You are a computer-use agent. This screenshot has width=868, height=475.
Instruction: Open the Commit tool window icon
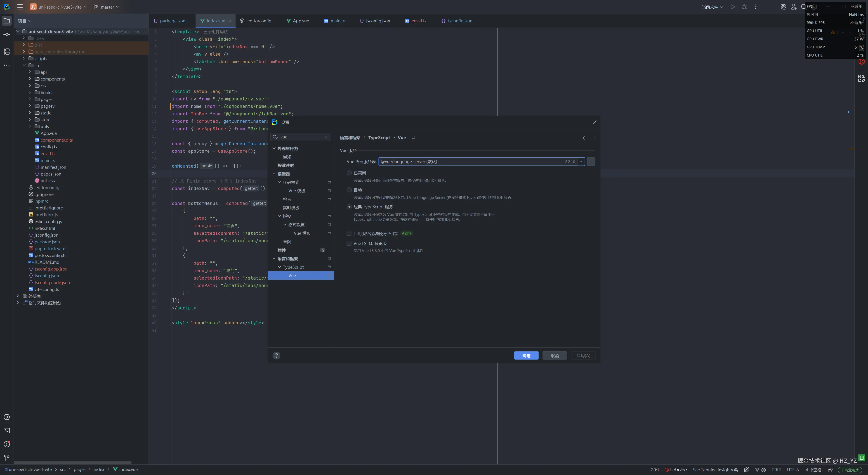pos(7,34)
